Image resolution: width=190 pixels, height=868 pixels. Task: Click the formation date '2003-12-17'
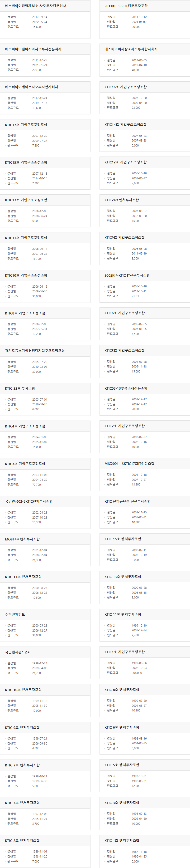point(139,399)
